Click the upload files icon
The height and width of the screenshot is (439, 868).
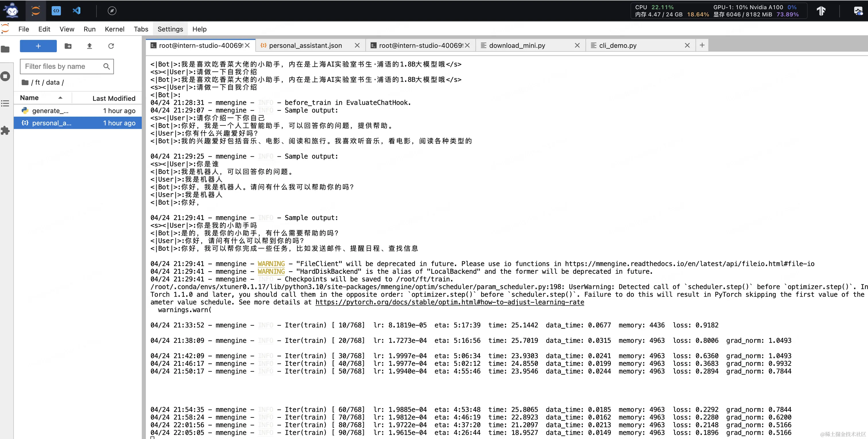(89, 46)
